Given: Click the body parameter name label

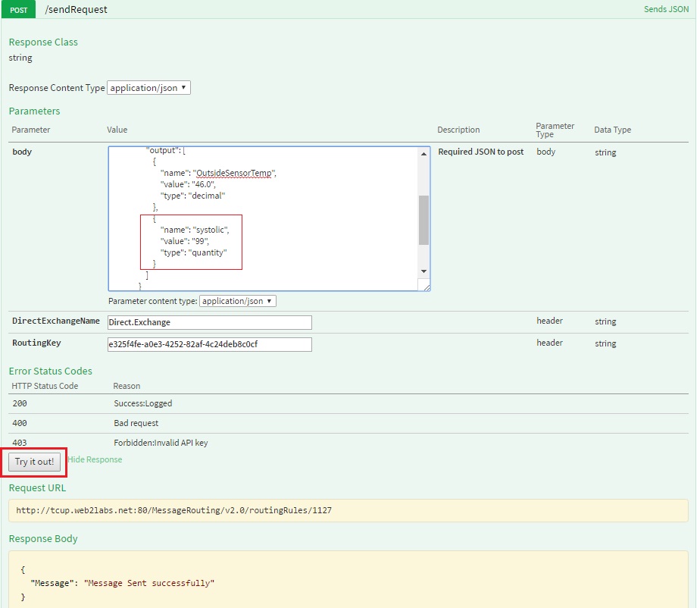Looking at the screenshot, I should pos(22,152).
